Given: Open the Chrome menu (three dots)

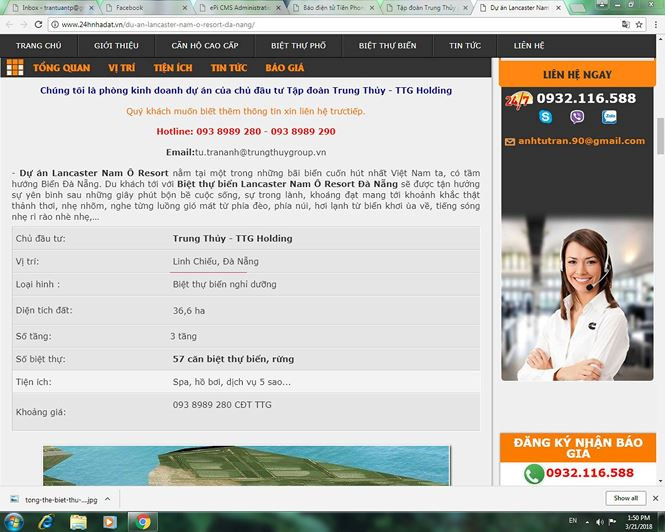Looking at the screenshot, I should [x=656, y=25].
